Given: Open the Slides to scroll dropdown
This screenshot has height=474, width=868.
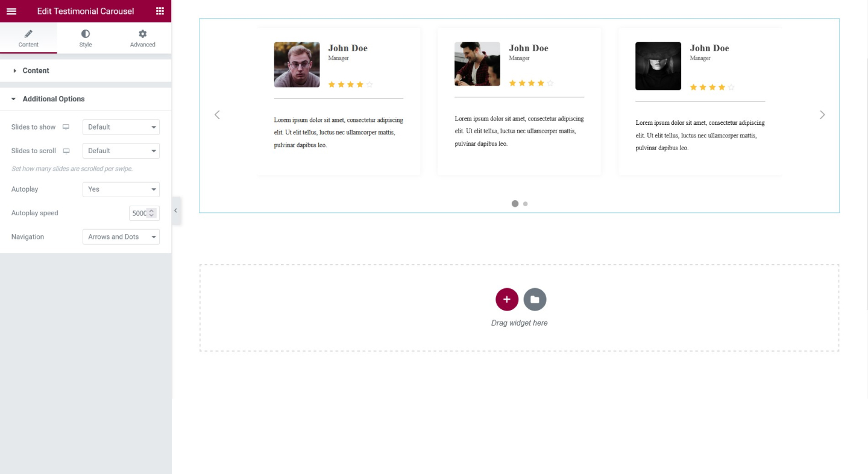Looking at the screenshot, I should pos(121,151).
